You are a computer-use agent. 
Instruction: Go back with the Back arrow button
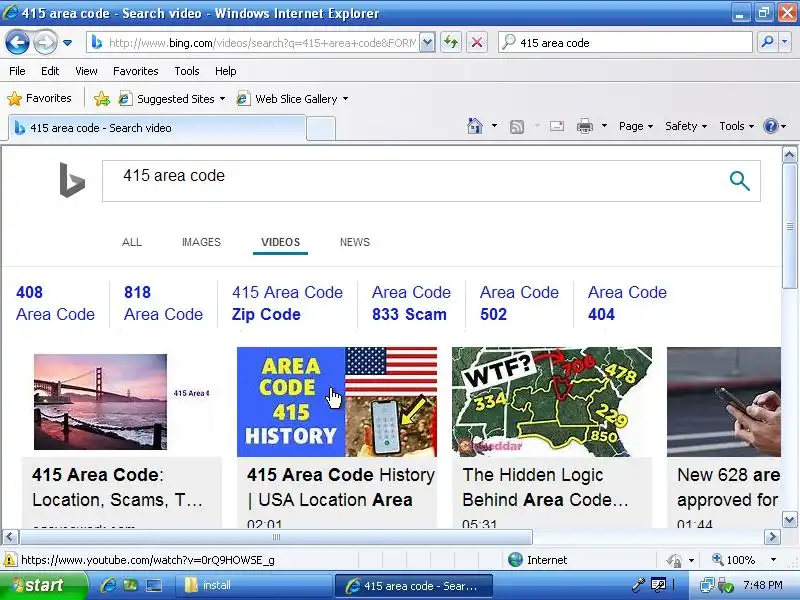coord(17,43)
